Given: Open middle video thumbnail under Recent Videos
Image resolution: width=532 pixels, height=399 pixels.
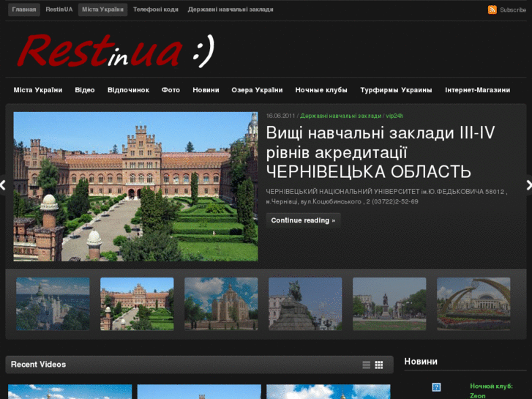Looking at the screenshot, I should [x=199, y=392].
